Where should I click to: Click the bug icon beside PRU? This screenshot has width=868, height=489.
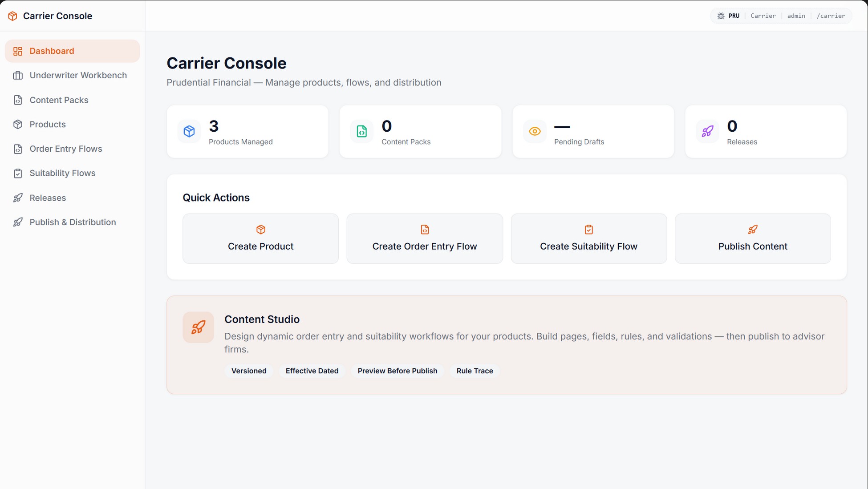coord(721,16)
